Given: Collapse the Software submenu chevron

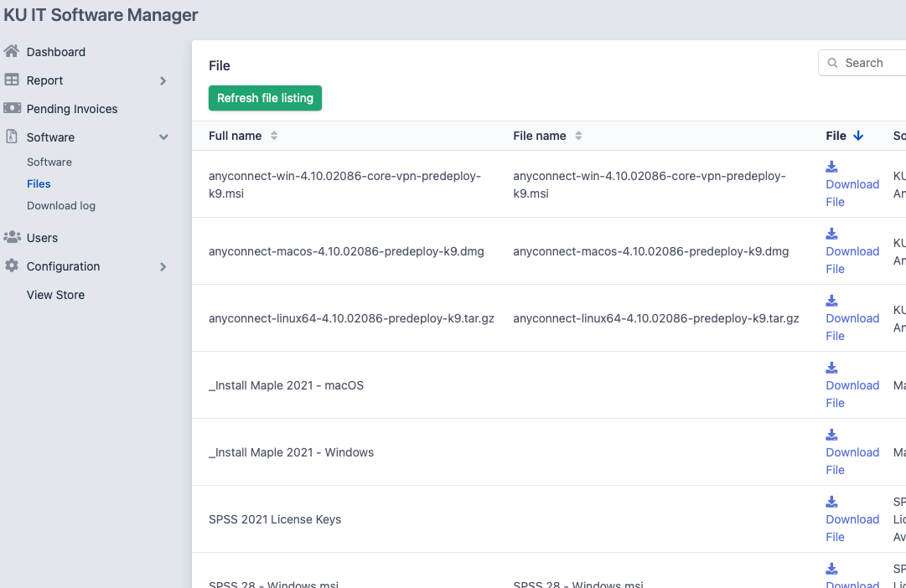Looking at the screenshot, I should pos(163,137).
